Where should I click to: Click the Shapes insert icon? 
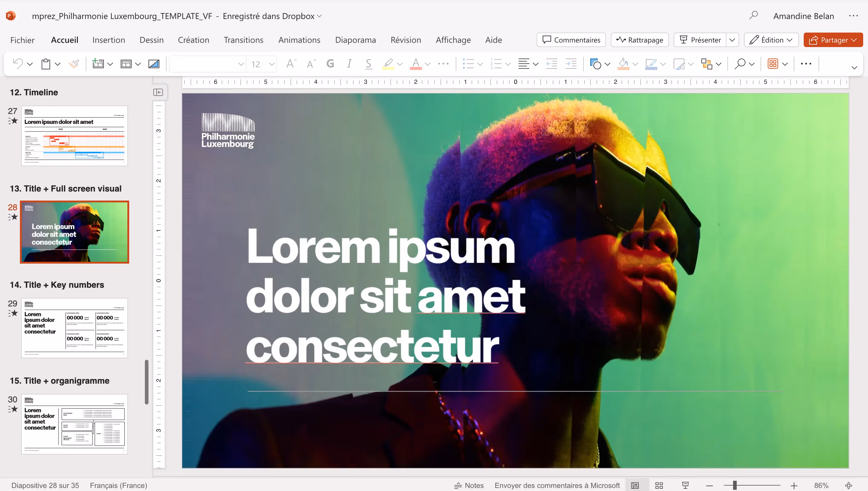point(595,64)
